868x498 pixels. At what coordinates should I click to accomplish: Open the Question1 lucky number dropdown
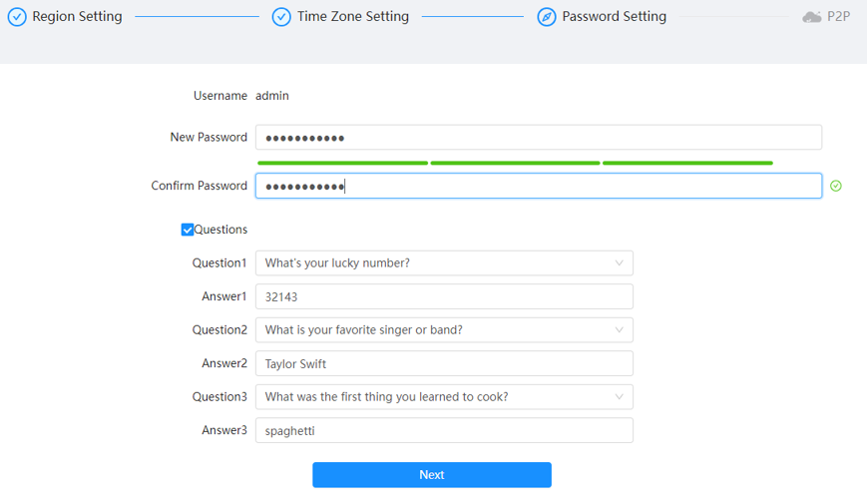[444, 263]
